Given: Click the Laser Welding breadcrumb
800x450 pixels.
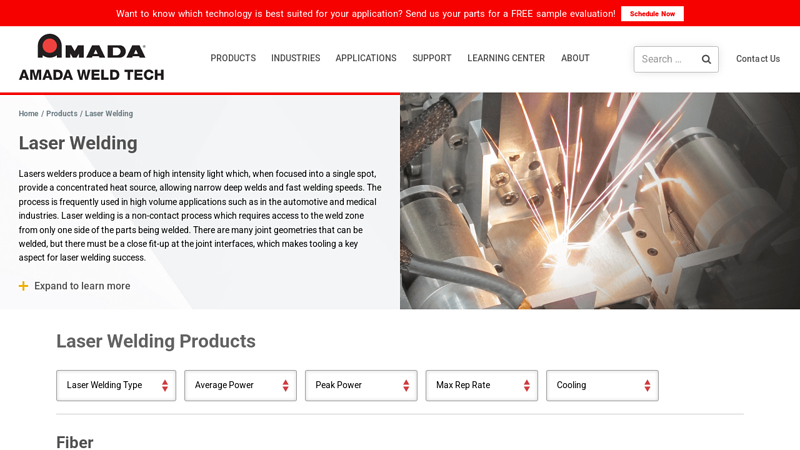Looking at the screenshot, I should (x=109, y=113).
